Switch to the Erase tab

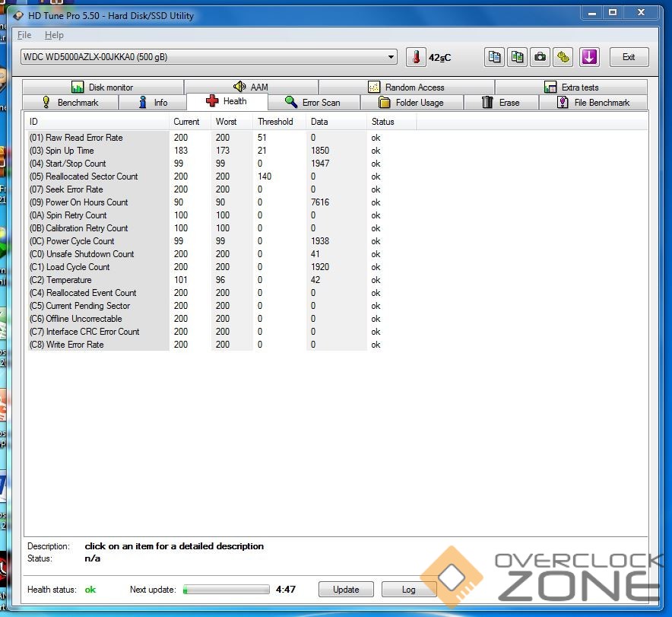tap(501, 103)
